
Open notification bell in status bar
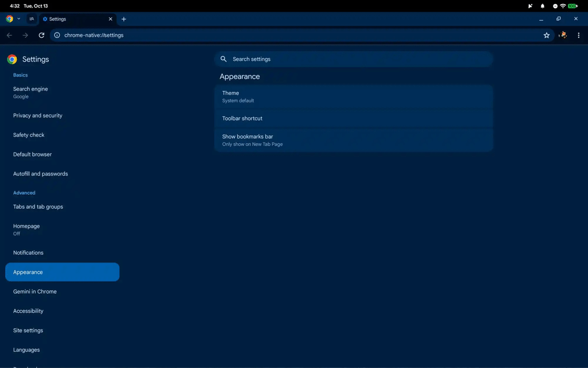click(542, 6)
